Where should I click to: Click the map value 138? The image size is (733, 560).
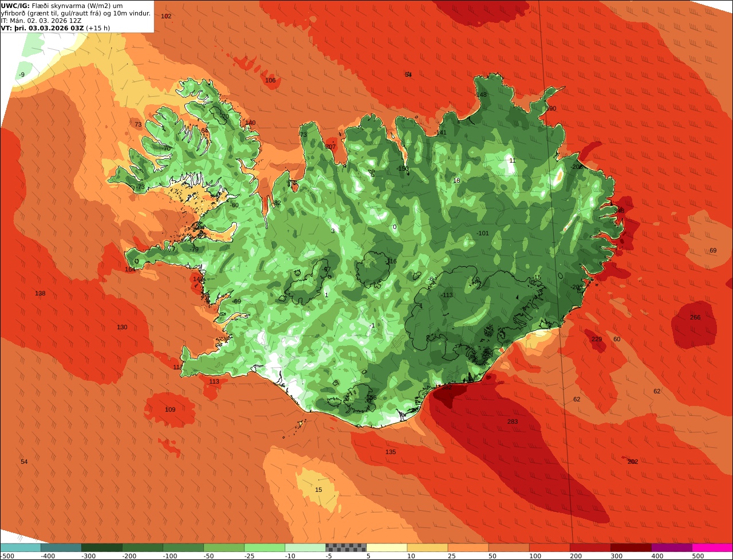[x=40, y=293]
